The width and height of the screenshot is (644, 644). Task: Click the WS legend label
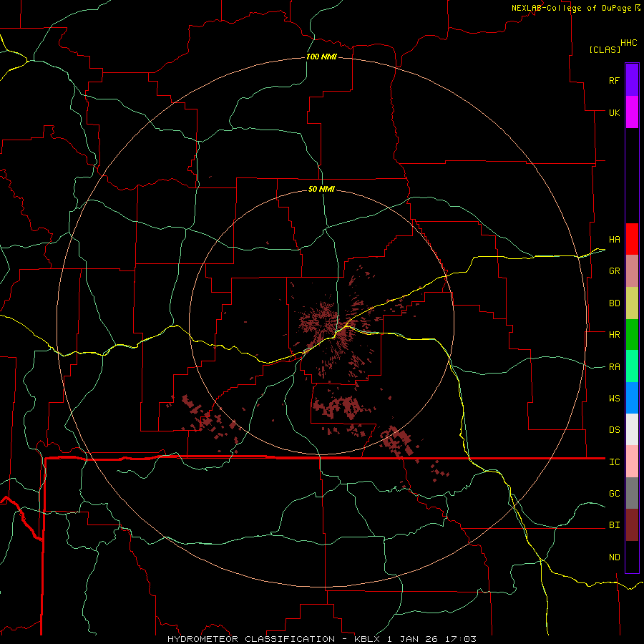coord(614,399)
